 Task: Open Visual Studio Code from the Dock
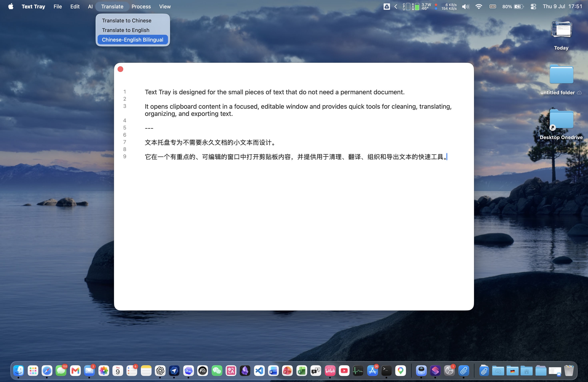coord(259,370)
